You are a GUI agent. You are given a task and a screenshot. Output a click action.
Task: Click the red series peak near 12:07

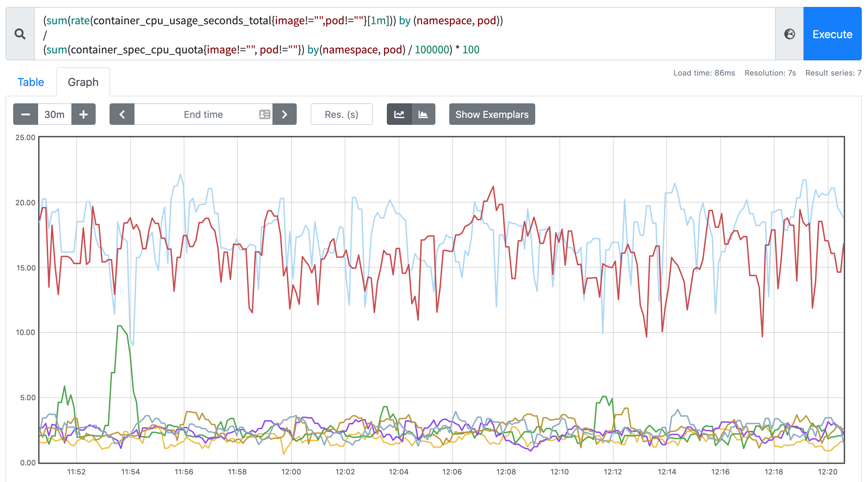[493, 187]
